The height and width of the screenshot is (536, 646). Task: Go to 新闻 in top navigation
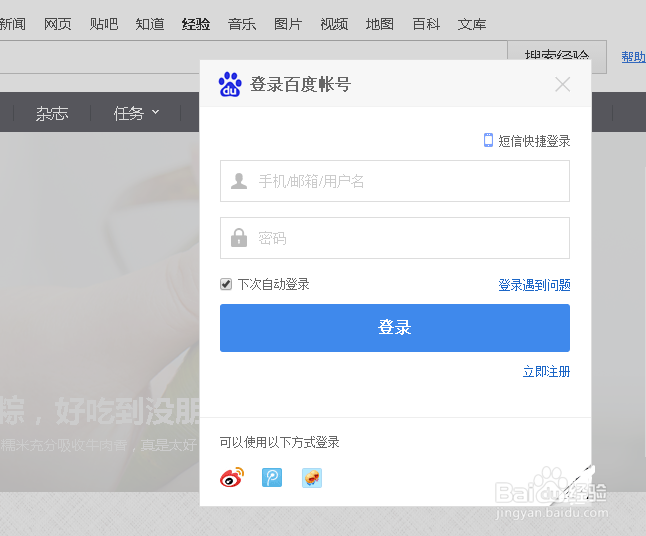(12, 24)
